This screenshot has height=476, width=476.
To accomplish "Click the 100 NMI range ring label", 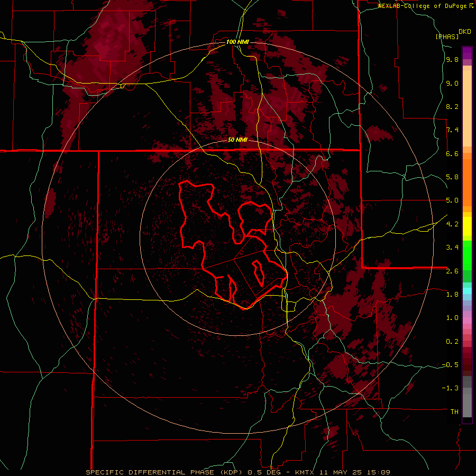I will 237,42.
